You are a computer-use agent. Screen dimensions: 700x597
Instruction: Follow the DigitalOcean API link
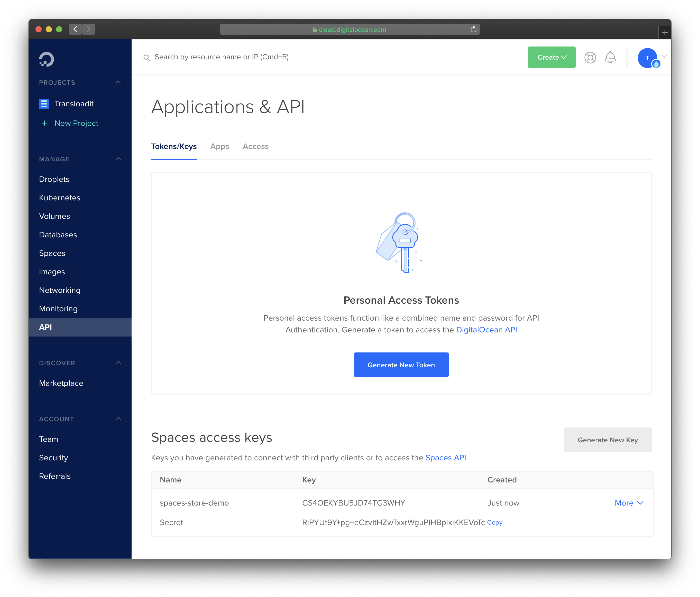[486, 330]
